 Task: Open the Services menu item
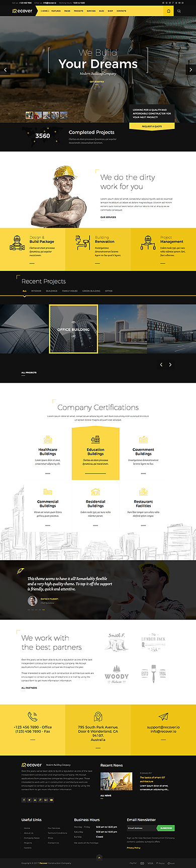coord(91,11)
